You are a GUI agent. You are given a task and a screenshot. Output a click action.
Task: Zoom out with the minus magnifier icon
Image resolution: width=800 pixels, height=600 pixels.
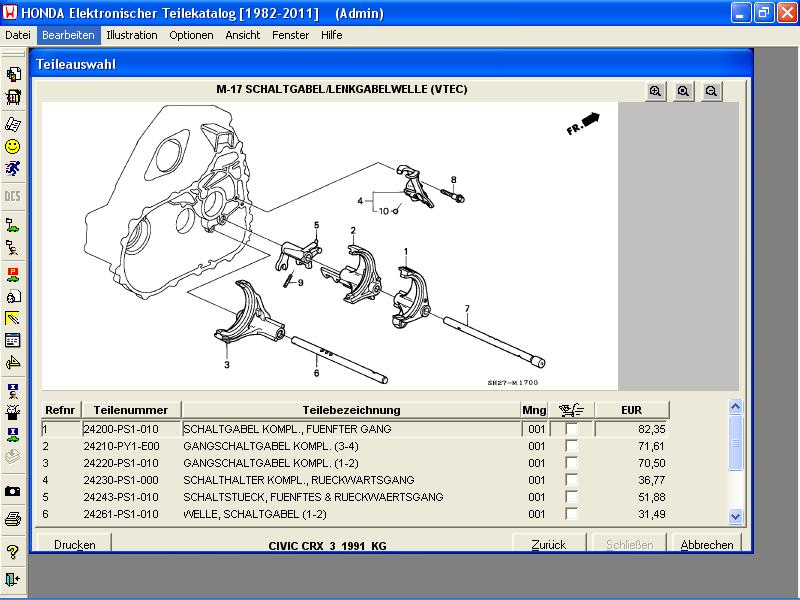pyautogui.click(x=711, y=91)
